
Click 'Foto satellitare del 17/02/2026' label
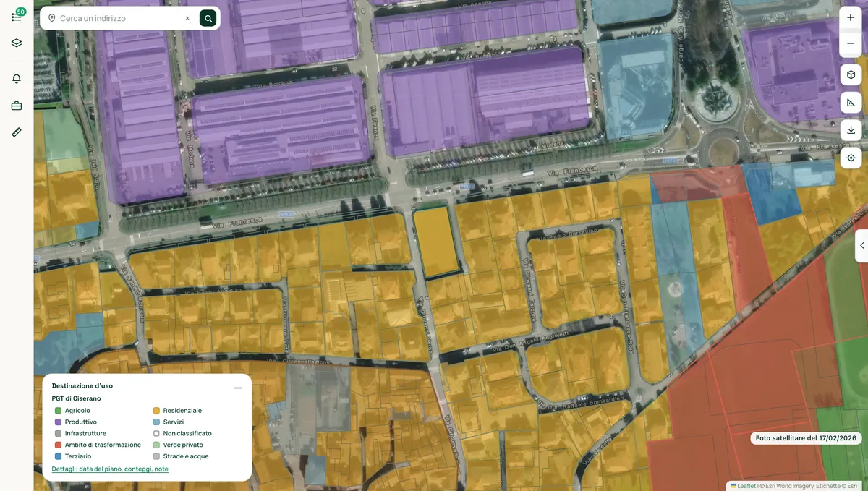point(806,438)
